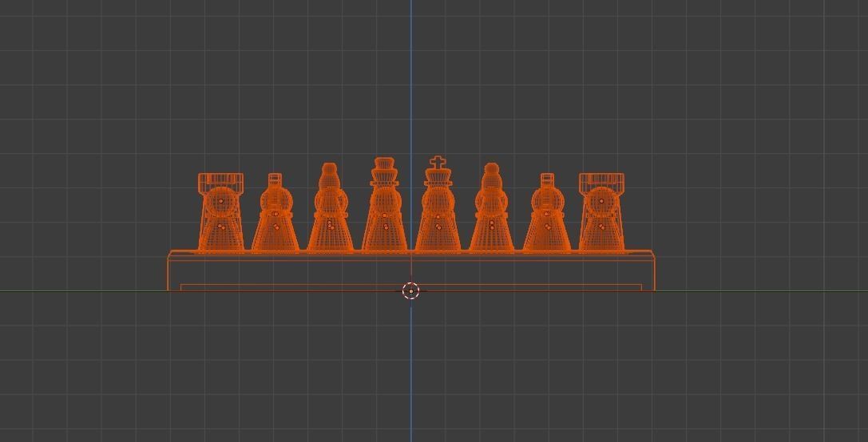Select the bishop next to the queen
The image size is (868, 442).
[330, 207]
